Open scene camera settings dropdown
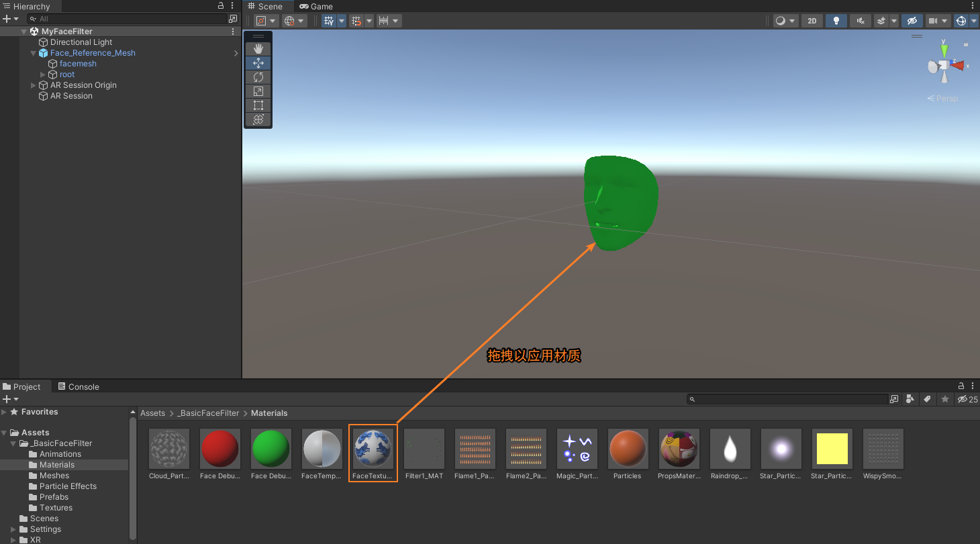 (938, 21)
